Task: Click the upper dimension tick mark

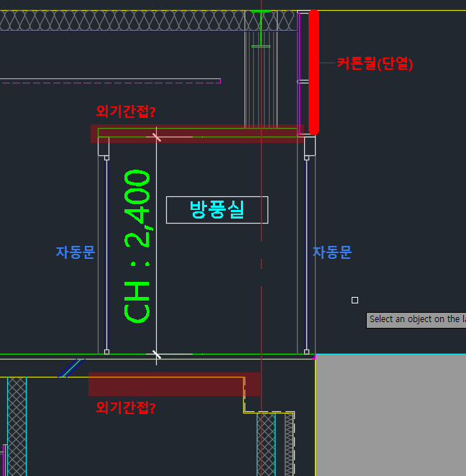Action: (x=156, y=136)
